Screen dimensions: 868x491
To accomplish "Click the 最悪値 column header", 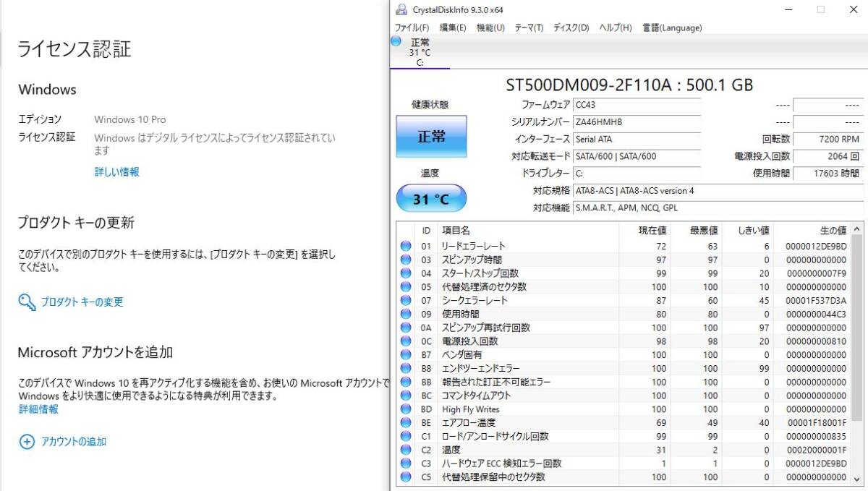I will click(697, 230).
